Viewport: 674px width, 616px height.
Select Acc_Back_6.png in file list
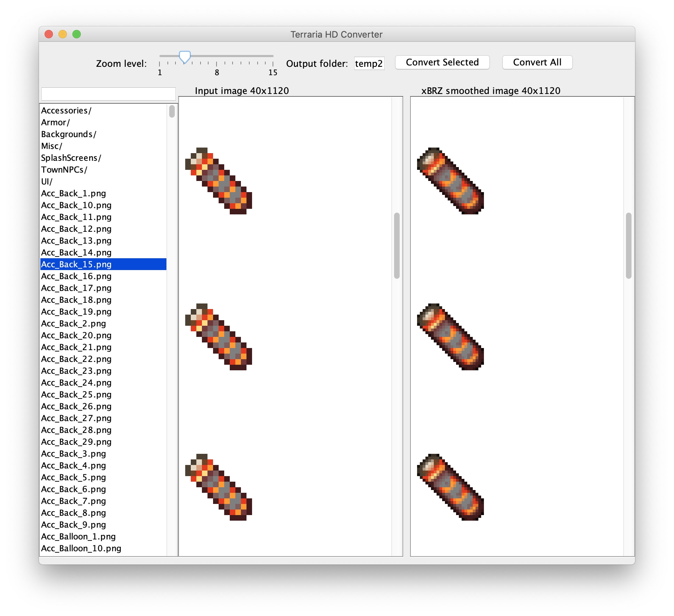pyautogui.click(x=103, y=489)
